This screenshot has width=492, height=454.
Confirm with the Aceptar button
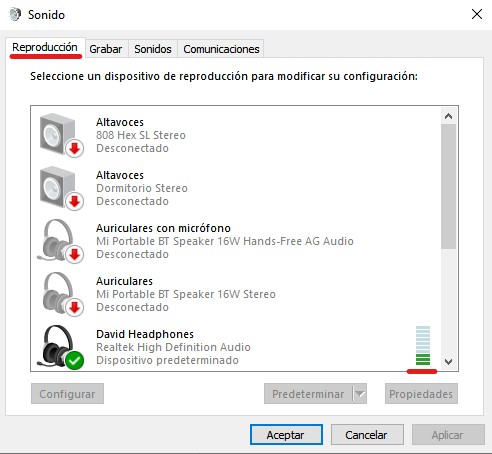click(286, 435)
